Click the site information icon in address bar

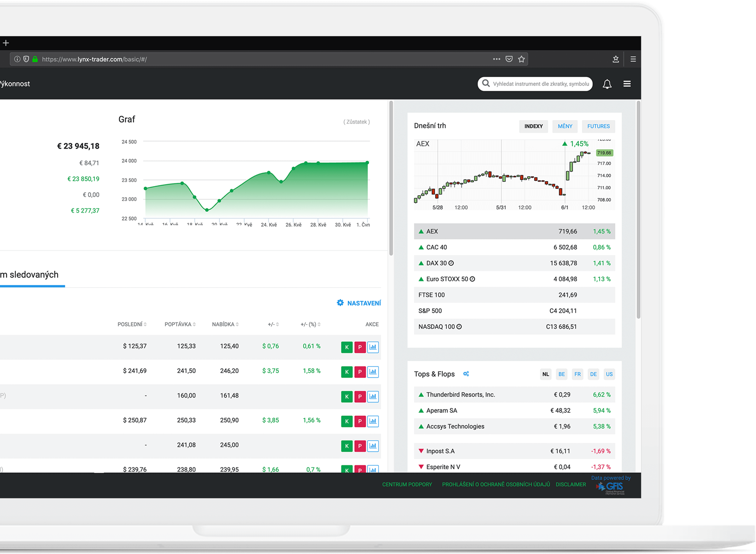pos(17,59)
